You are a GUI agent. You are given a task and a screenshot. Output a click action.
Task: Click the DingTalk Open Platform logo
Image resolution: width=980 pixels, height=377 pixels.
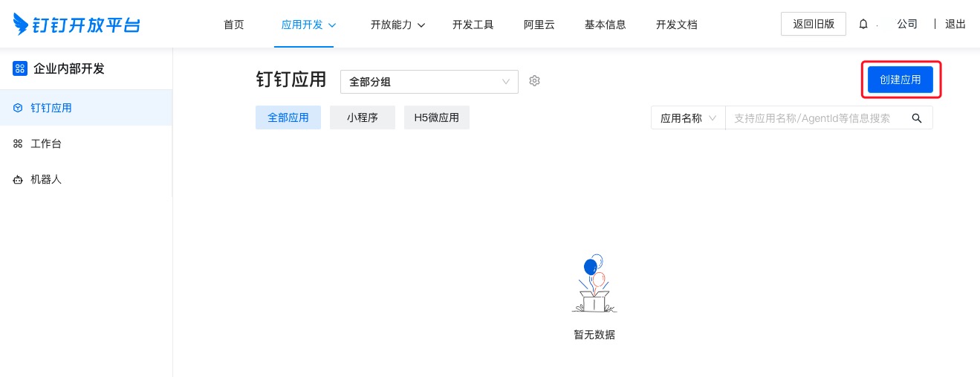click(77, 25)
